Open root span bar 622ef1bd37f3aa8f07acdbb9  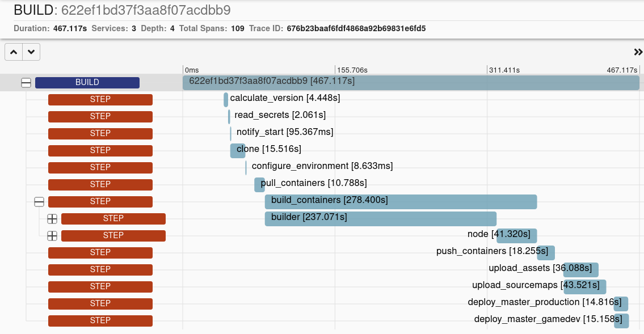411,82
